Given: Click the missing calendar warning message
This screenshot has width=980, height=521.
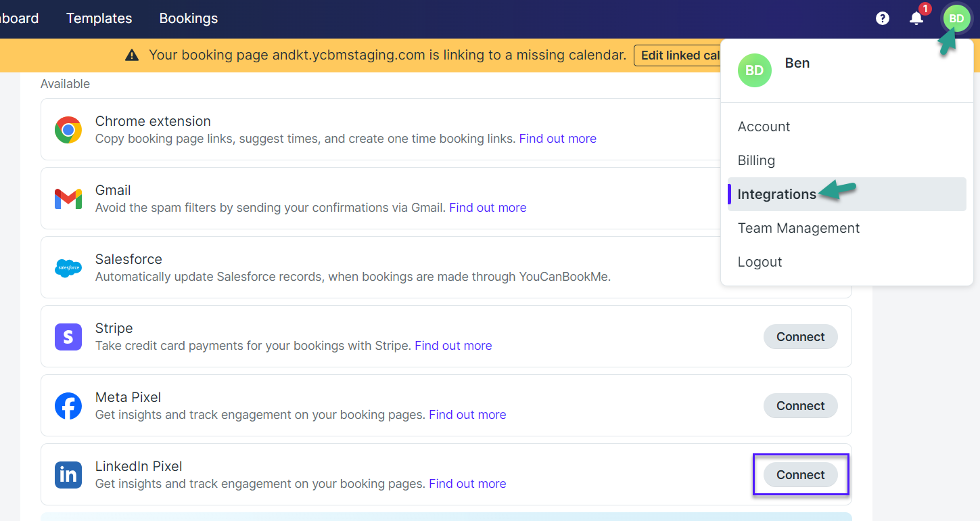Looking at the screenshot, I should coord(388,55).
